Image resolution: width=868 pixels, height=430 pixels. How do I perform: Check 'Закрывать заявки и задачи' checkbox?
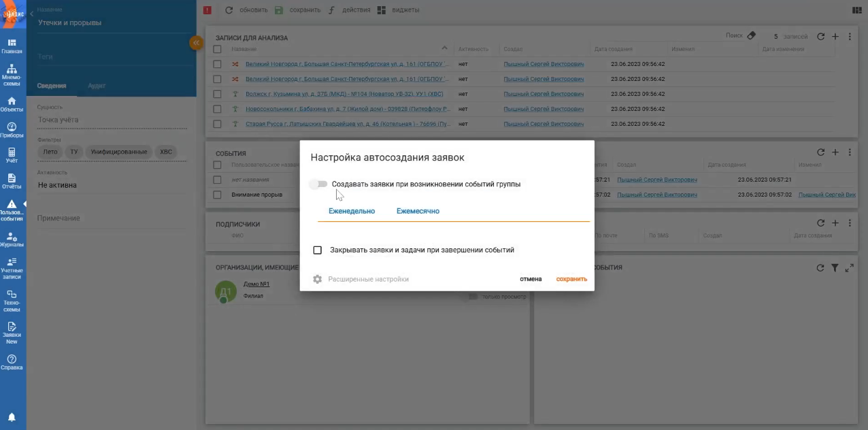coord(317,250)
